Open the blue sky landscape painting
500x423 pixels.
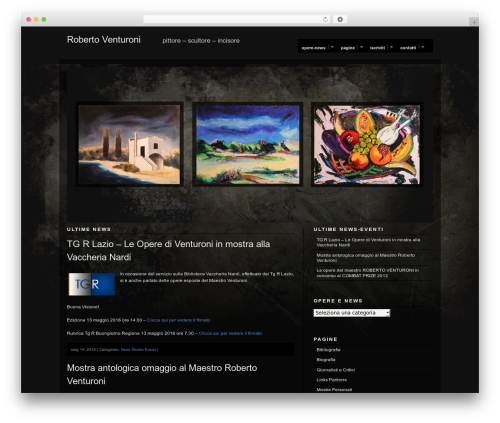pyautogui.click(x=248, y=144)
